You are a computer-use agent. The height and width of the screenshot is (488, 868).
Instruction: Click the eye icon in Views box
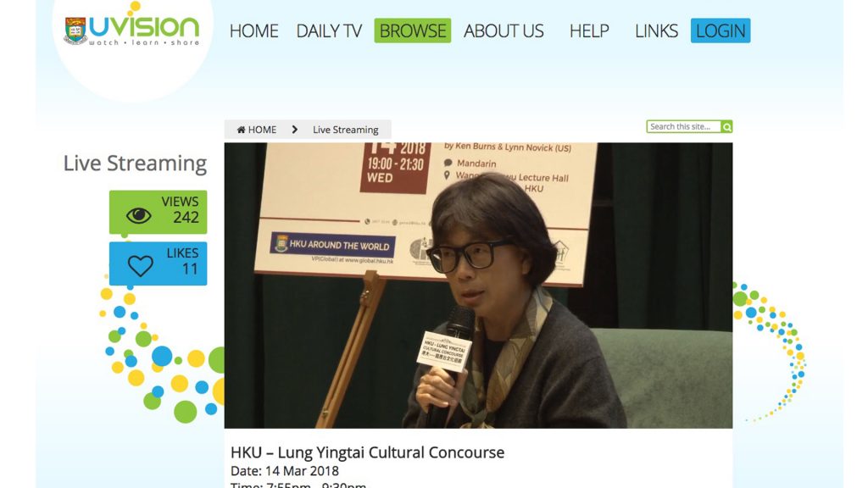coord(138,215)
